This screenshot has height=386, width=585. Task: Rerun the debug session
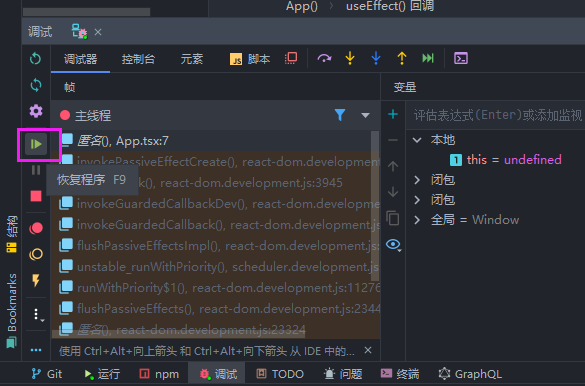click(35, 59)
